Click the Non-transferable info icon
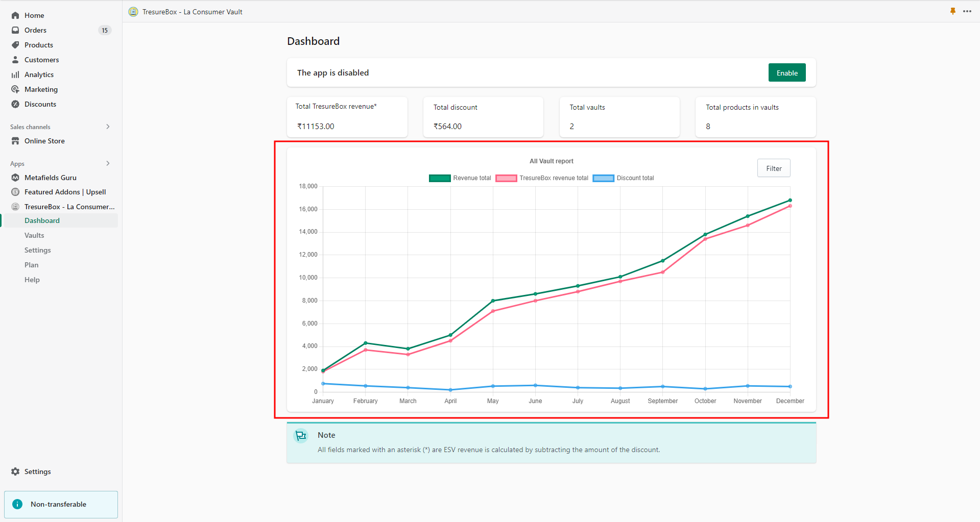980x522 pixels. (x=17, y=504)
